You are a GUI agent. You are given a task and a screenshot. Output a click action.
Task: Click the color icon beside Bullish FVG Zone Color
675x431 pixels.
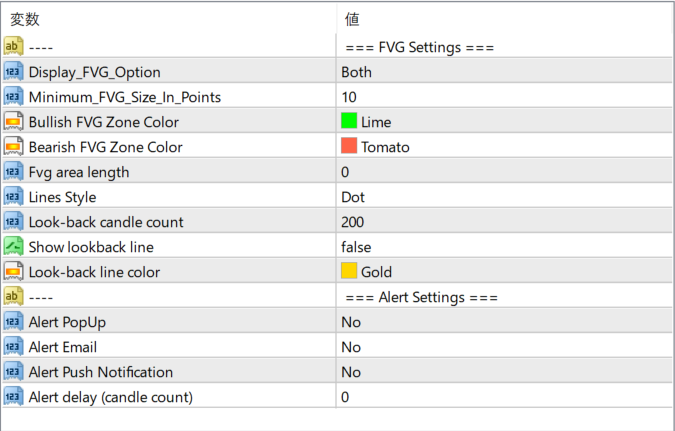[14, 122]
